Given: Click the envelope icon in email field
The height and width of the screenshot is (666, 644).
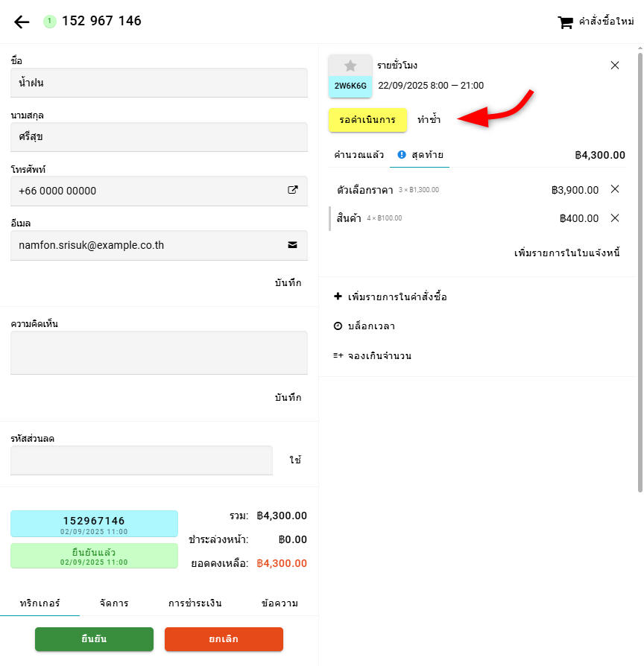Looking at the screenshot, I should pos(293,244).
